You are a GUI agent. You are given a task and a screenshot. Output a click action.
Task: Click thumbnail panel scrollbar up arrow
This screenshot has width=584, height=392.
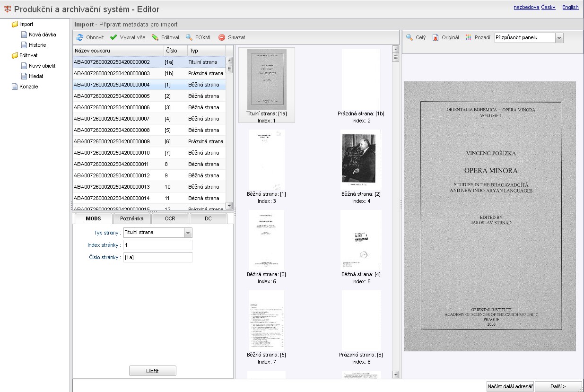(x=396, y=49)
